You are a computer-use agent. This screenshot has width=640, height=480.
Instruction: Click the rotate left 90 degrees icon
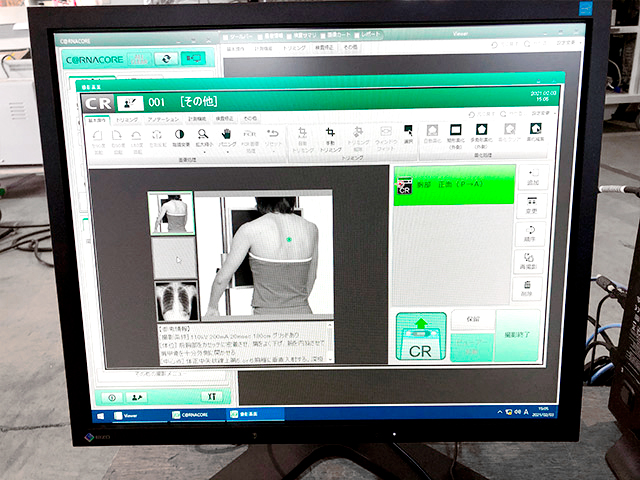[97, 136]
